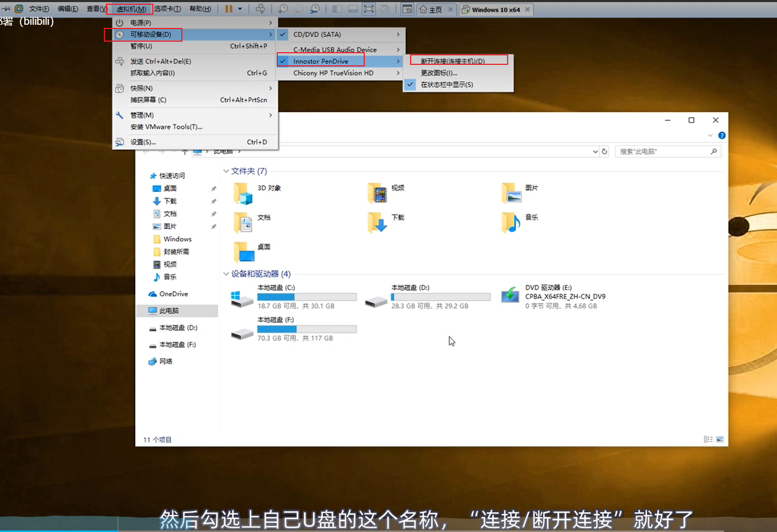The image size is (777, 532).
Task: Click the snapshot manager toolbar icon
Action: tap(315, 9)
